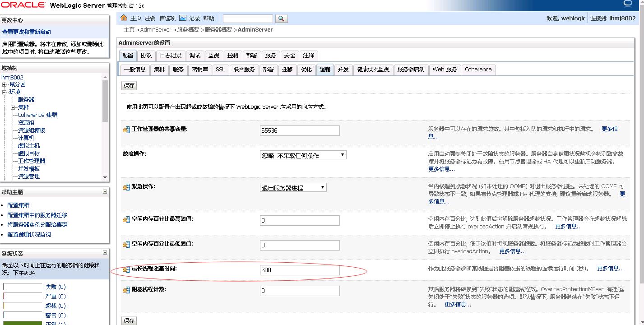Collapse the 帮助主题 panel
The height and width of the screenshot is (325, 644).
tap(105, 191)
